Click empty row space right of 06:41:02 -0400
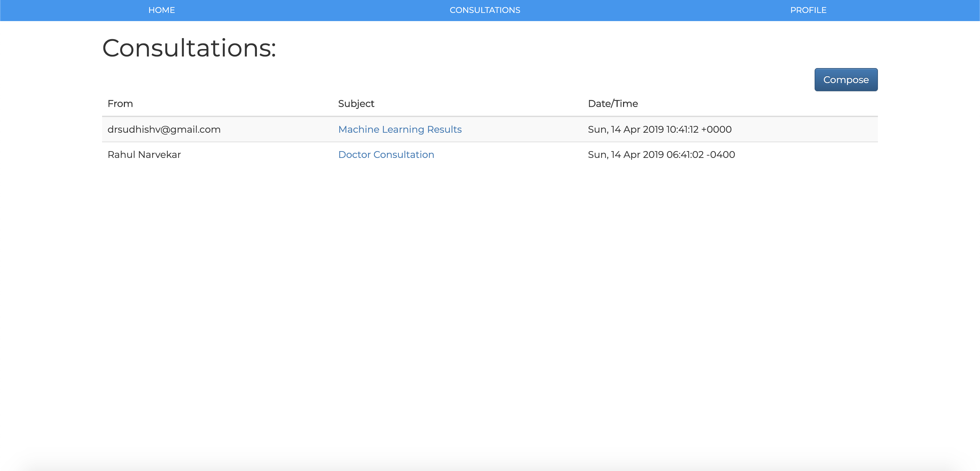The width and height of the screenshot is (980, 471). 806,155
